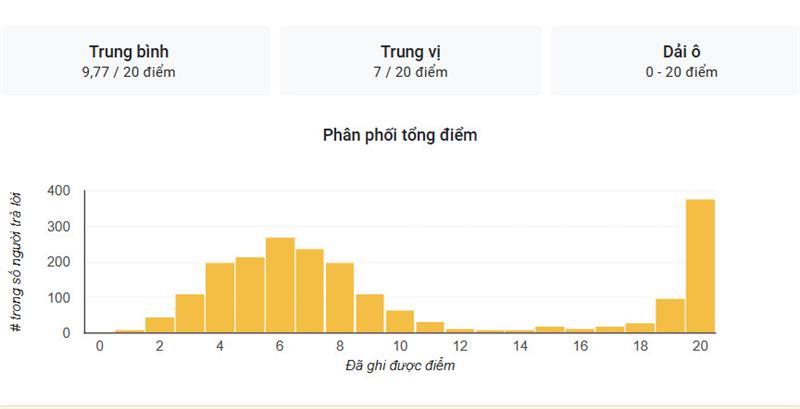Select the histogram bar for score 7
This screenshot has height=409, width=800.
(x=310, y=291)
